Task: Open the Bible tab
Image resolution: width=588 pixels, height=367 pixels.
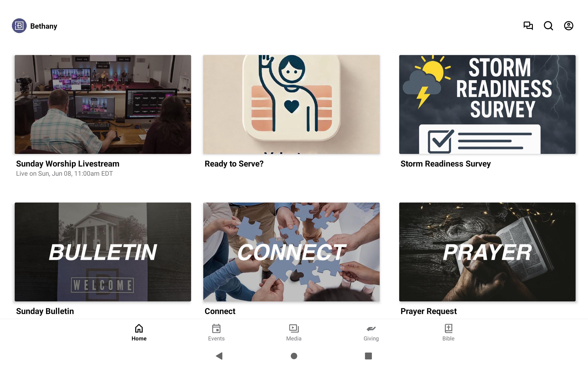Action: click(x=448, y=333)
